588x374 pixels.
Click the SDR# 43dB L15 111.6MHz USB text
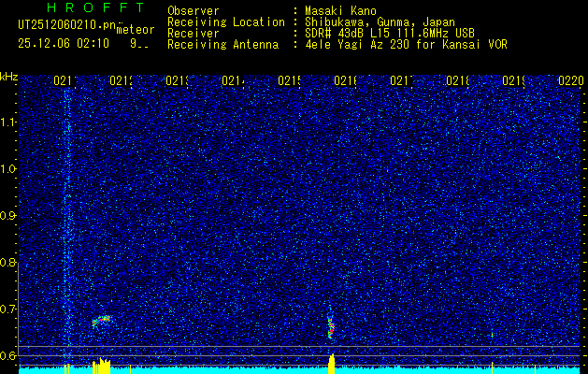[x=390, y=34]
